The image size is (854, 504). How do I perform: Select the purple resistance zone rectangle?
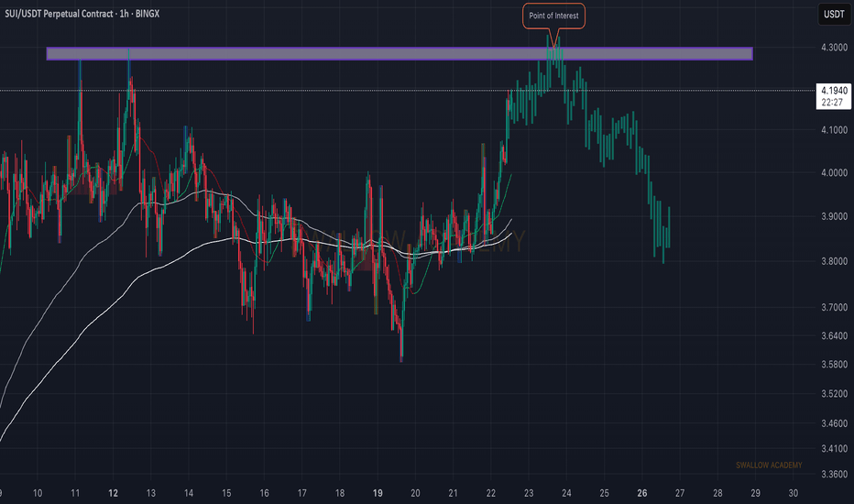point(400,53)
